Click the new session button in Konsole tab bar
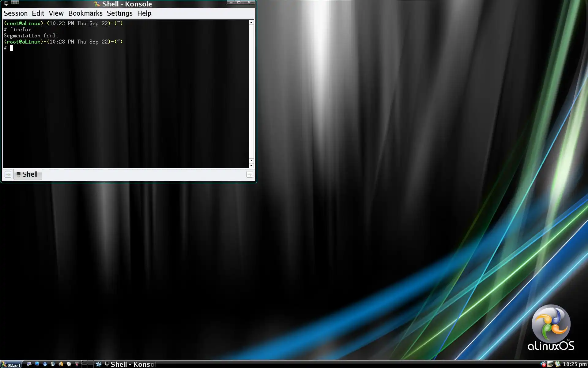588x368 pixels. pyautogui.click(x=8, y=174)
